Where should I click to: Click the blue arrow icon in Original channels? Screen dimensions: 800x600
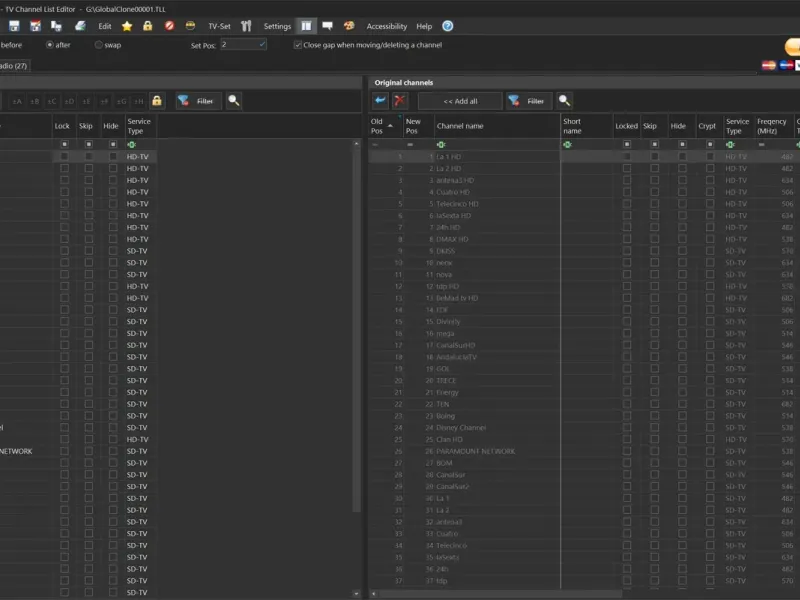380,101
